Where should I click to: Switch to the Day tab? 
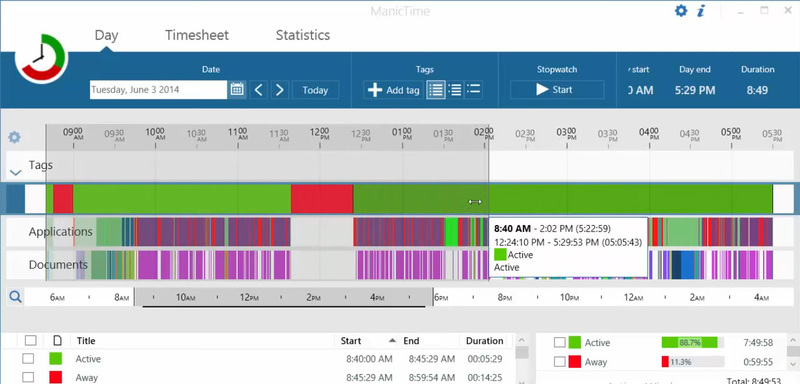[106, 35]
